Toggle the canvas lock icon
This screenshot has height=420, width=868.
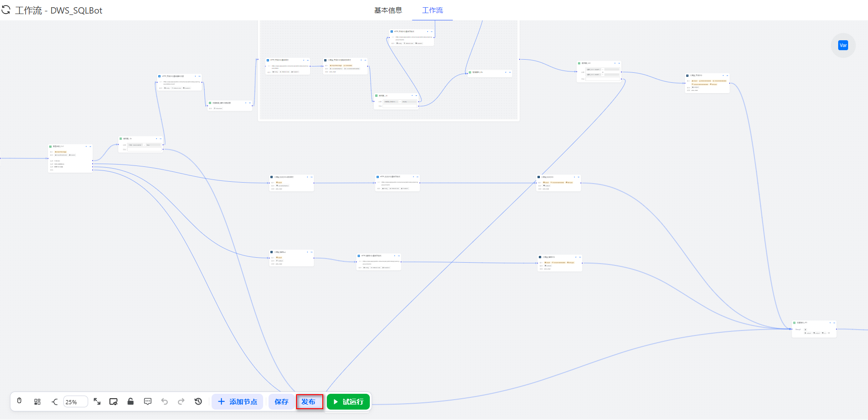point(131,401)
